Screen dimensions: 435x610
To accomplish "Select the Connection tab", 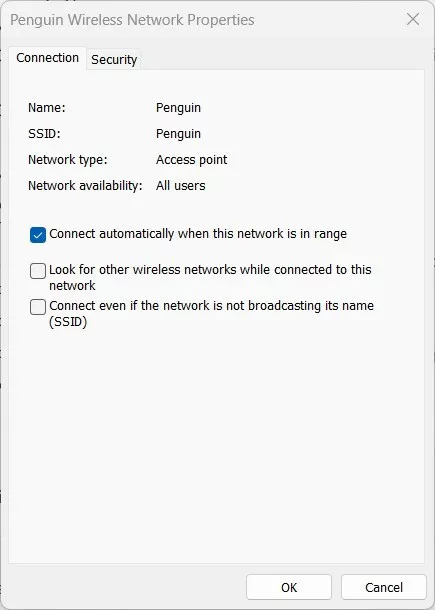I will click(47, 58).
